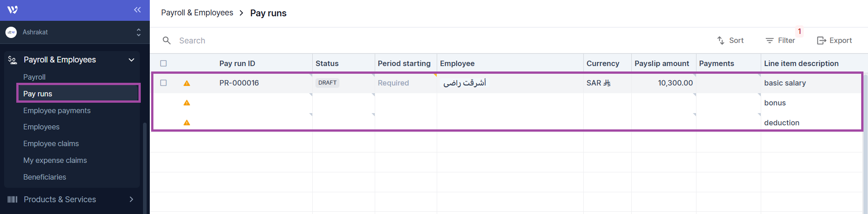Collapse the sidebar with double-chevron icon
868x214 pixels.
click(x=137, y=10)
